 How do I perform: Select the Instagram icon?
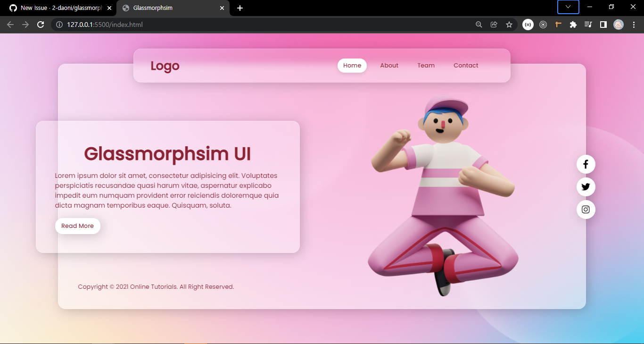[x=586, y=210]
